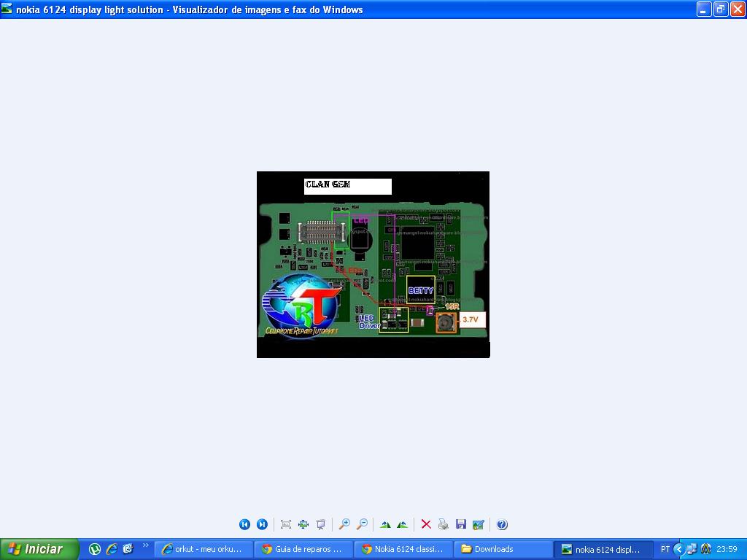The width and height of the screenshot is (747, 560).
Task: Switch to Guia de reparos taskbar window
Action: (303, 550)
